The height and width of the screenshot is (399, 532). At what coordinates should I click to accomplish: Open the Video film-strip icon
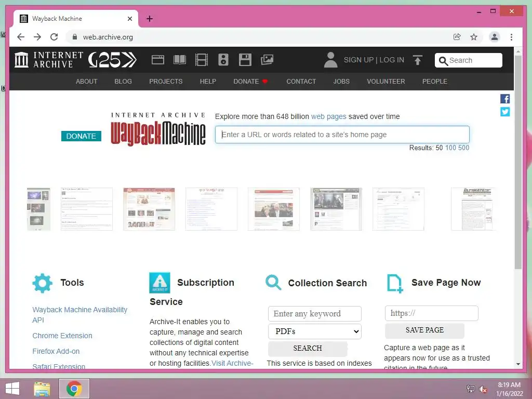[202, 60]
